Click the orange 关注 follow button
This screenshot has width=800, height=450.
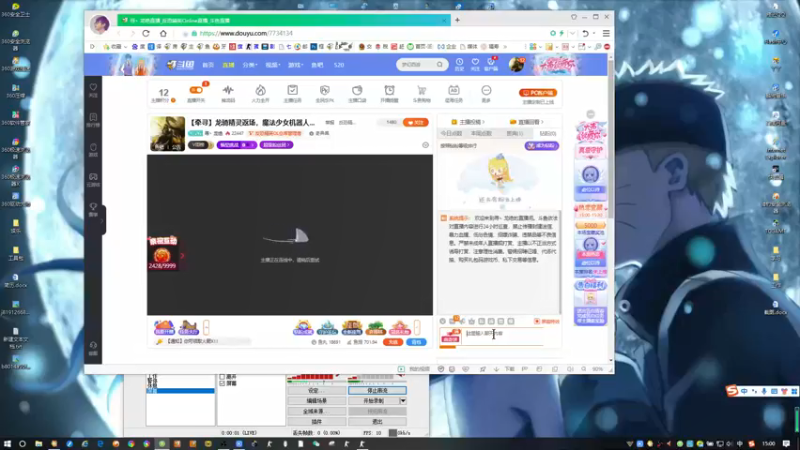coord(416,122)
